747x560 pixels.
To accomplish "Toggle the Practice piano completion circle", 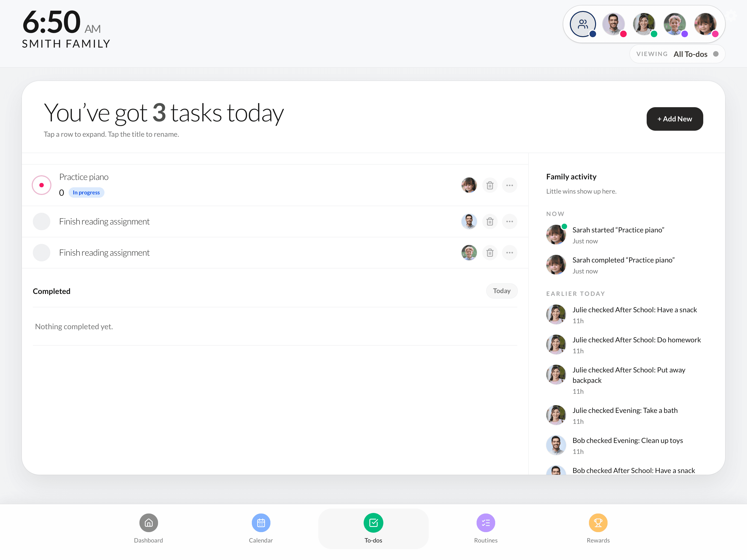I will [42, 185].
